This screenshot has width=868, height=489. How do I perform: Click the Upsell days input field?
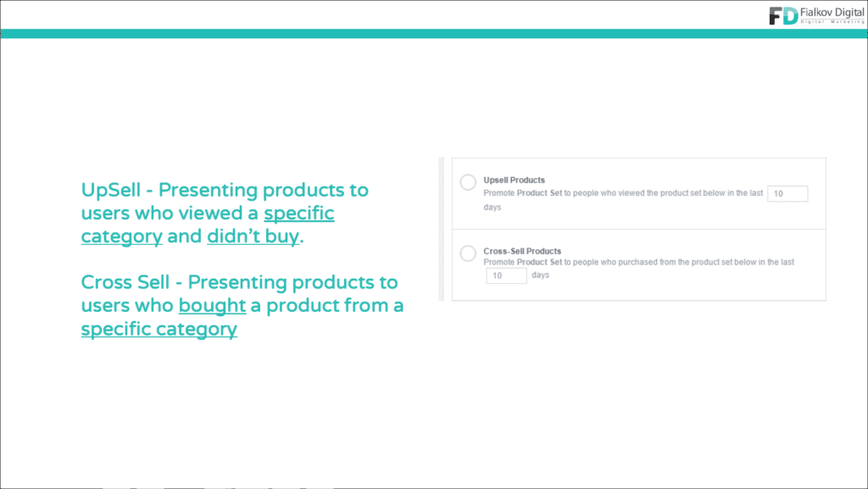[787, 193]
